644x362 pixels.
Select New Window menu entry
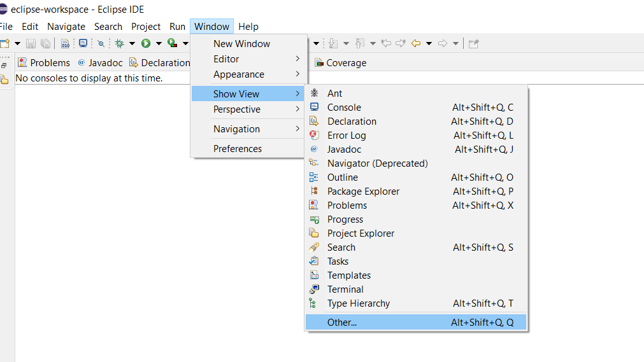click(248, 43)
